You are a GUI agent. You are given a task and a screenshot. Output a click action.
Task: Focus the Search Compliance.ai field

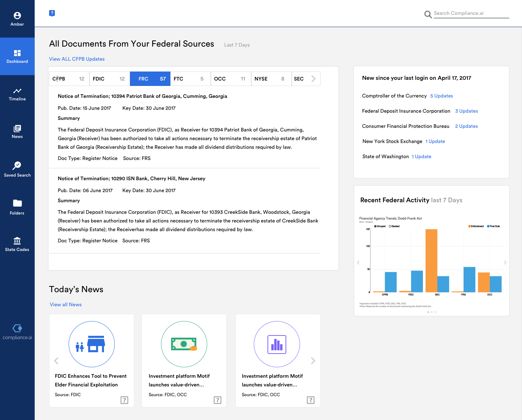471,13
